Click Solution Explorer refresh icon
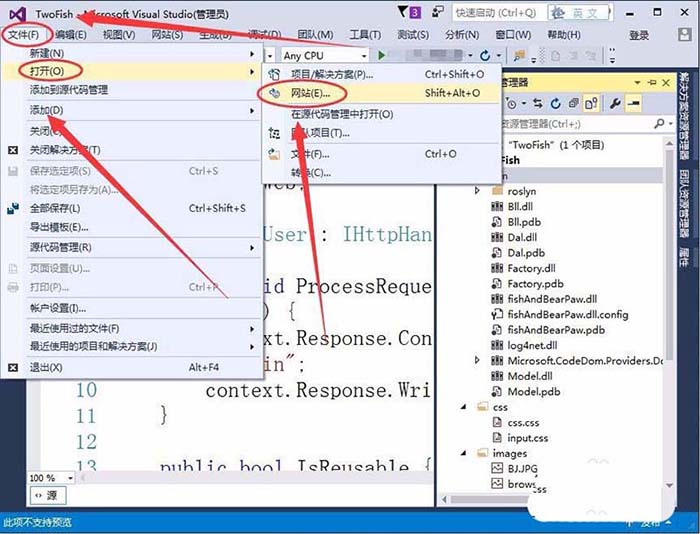 [555, 104]
